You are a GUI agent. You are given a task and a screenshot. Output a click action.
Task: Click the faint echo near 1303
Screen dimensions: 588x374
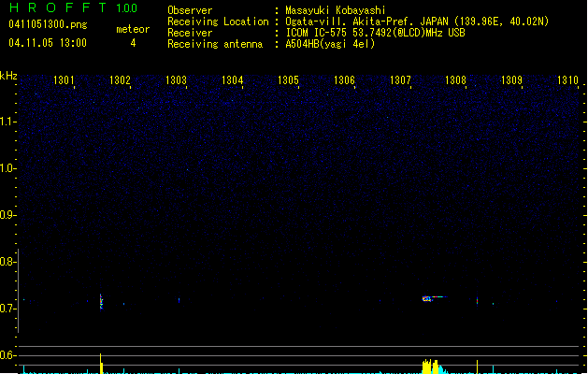pos(179,300)
